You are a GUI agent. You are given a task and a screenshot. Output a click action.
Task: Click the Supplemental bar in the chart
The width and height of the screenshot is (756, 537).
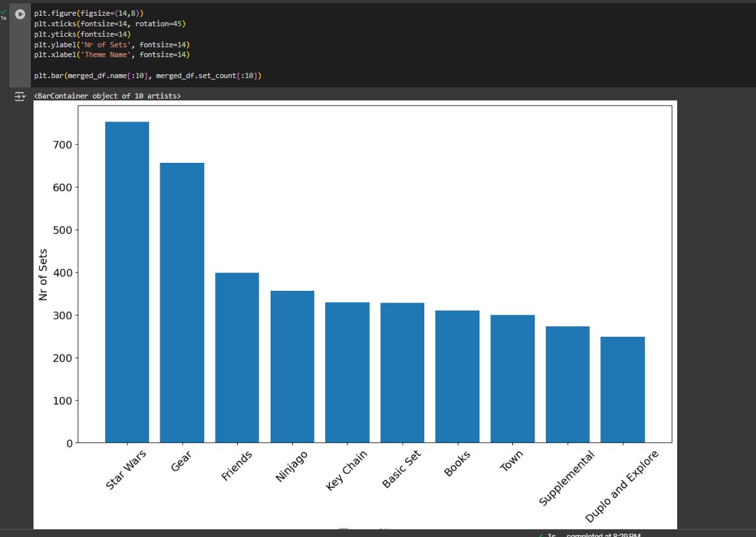pyautogui.click(x=567, y=384)
